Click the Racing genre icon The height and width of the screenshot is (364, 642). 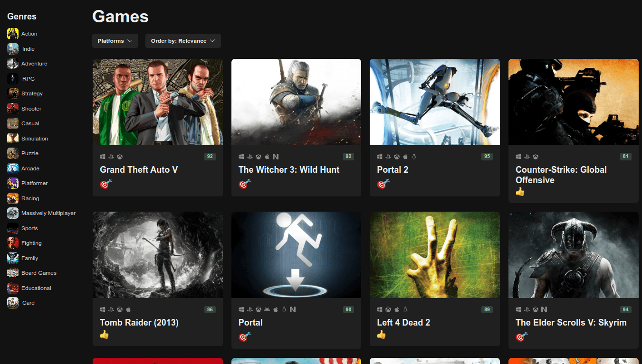13,198
